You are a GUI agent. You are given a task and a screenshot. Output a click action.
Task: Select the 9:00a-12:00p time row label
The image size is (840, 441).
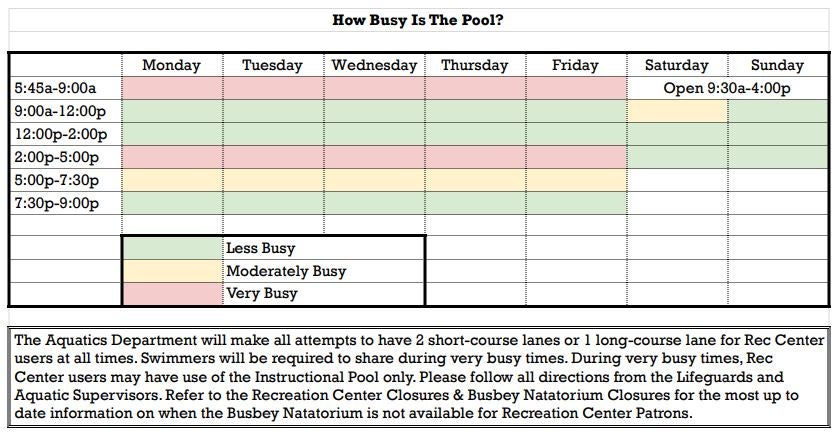coord(60,111)
